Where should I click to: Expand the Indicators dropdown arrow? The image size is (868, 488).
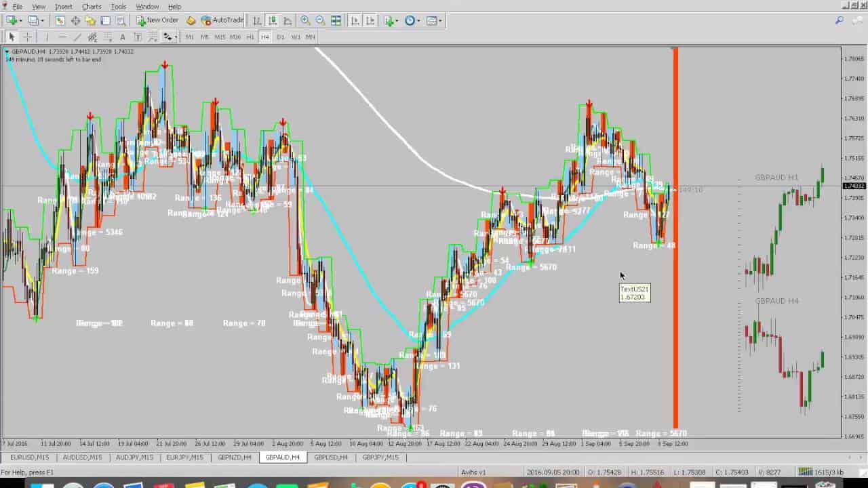point(397,20)
